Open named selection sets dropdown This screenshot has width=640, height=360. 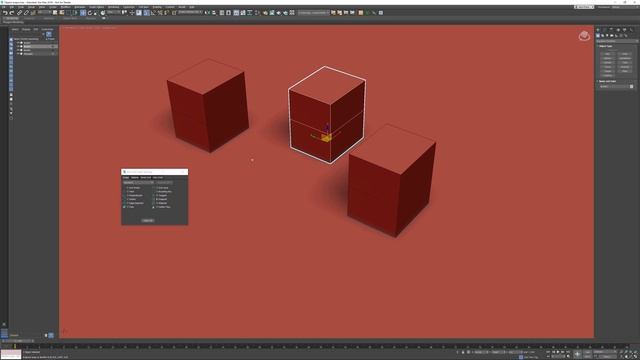pyautogui.click(x=190, y=13)
